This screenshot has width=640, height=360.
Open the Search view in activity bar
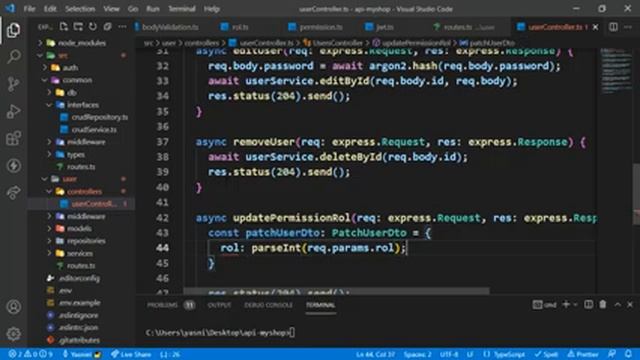tap(13, 56)
